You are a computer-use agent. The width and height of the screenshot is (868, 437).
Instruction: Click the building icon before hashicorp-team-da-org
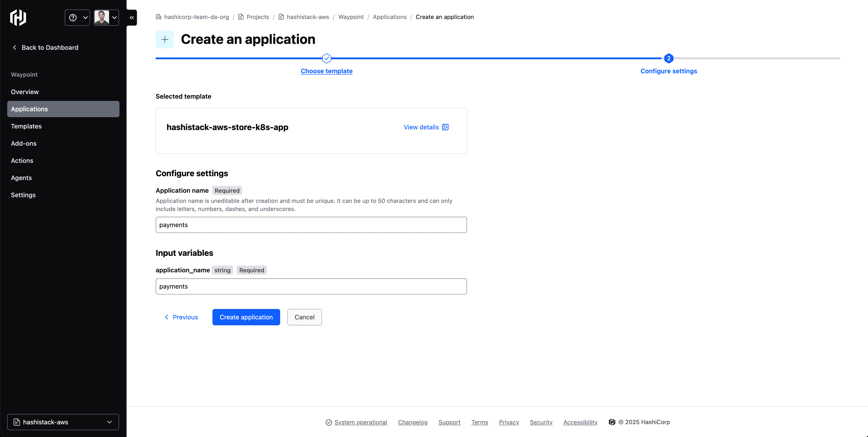click(158, 17)
